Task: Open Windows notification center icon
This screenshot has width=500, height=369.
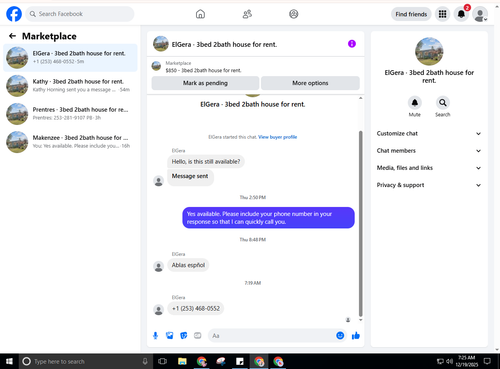Action: (x=487, y=361)
